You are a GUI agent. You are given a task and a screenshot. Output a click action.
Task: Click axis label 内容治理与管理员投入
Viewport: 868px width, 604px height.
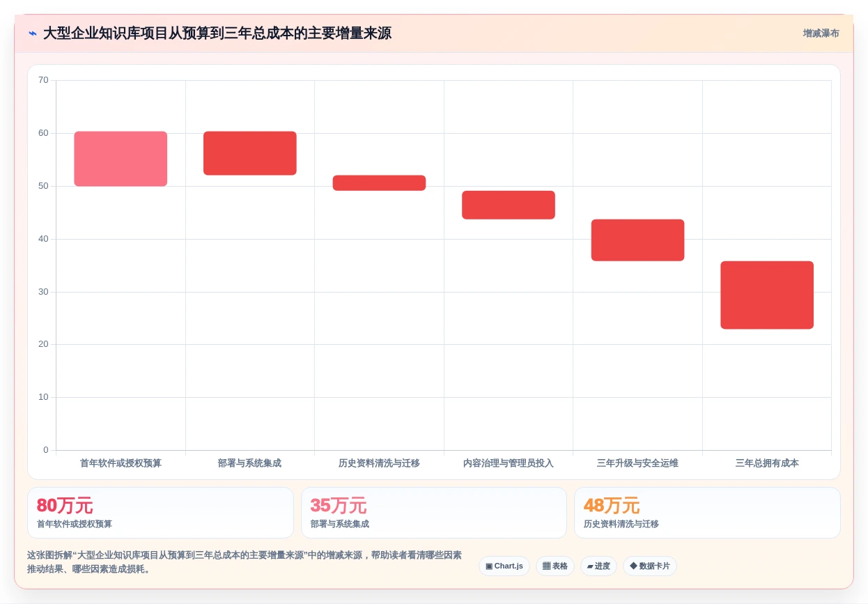[509, 463]
